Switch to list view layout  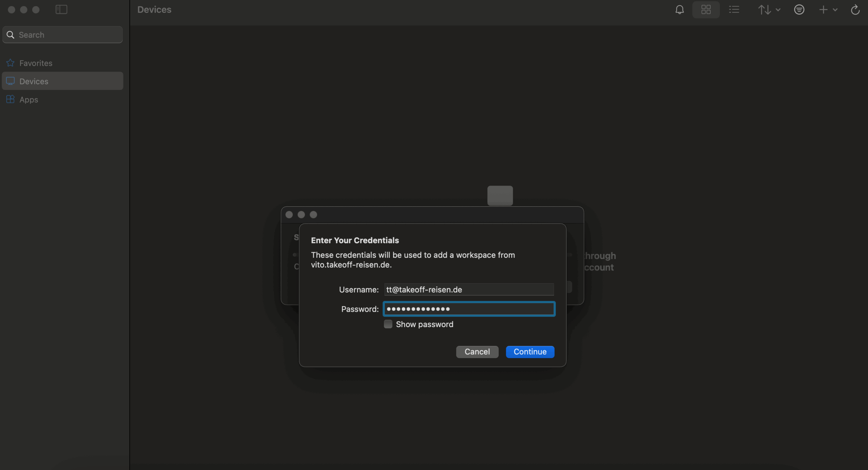[734, 10]
